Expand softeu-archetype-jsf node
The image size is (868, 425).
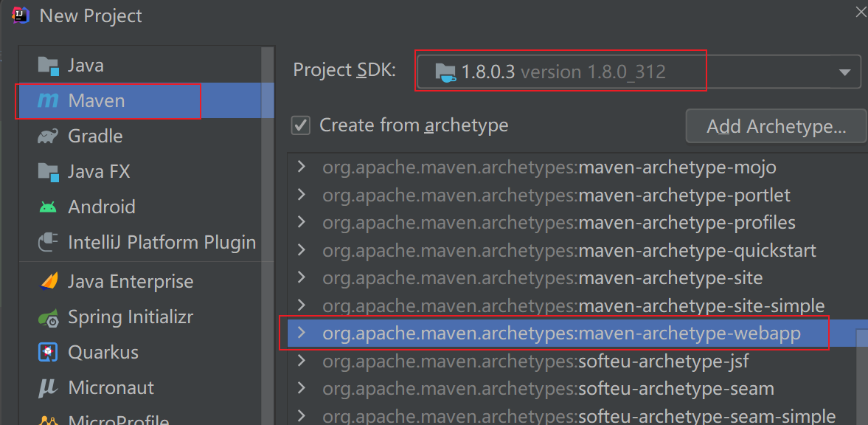[x=301, y=362]
